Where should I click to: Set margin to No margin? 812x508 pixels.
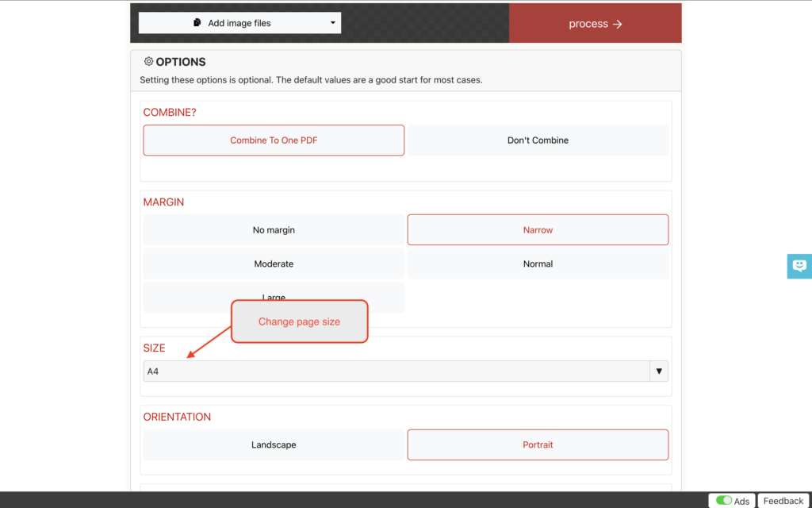274,229
